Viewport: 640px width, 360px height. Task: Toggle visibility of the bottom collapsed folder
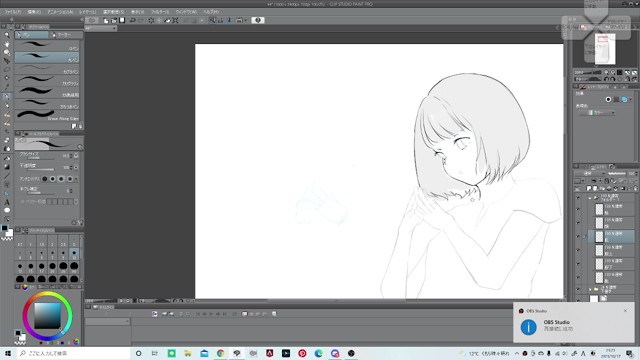click(x=578, y=289)
